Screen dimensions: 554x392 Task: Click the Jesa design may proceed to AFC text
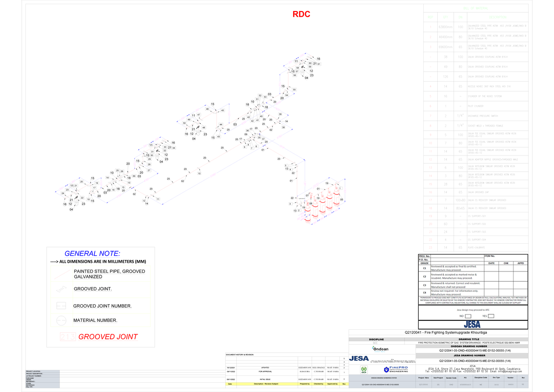click(x=472, y=310)
